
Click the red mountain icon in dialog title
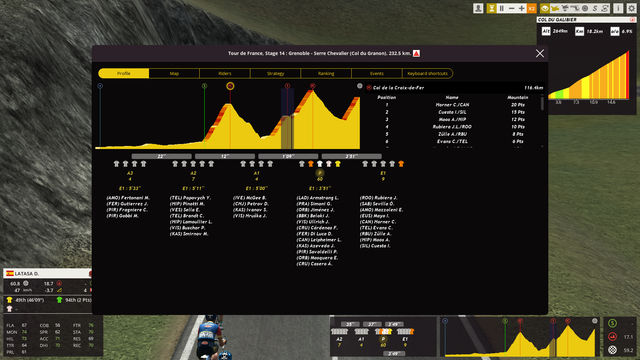[416, 53]
